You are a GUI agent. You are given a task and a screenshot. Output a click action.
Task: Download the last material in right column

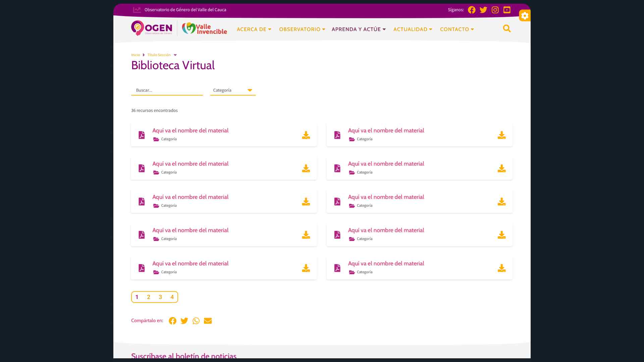501,268
